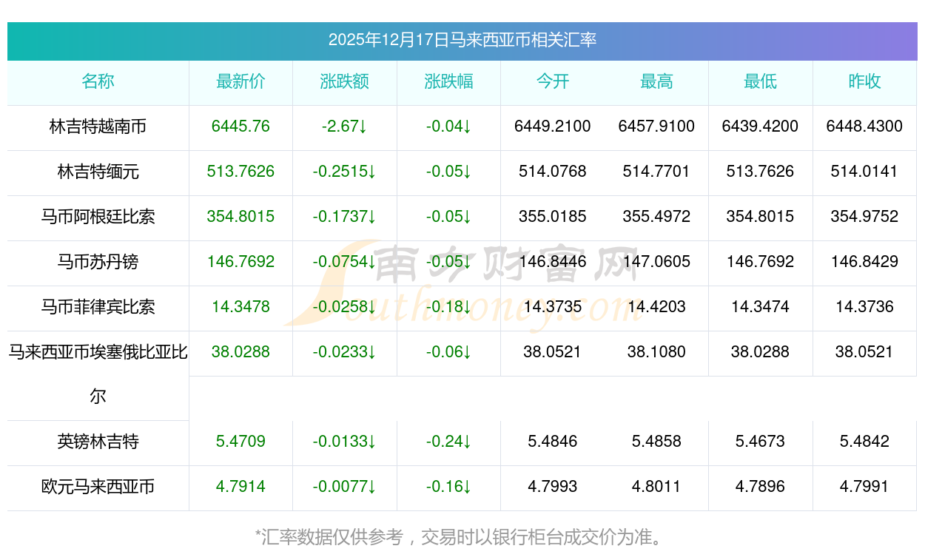The image size is (925, 560).
Task: Open the 马币菲律宾比索 currency pair
Action: tap(98, 307)
